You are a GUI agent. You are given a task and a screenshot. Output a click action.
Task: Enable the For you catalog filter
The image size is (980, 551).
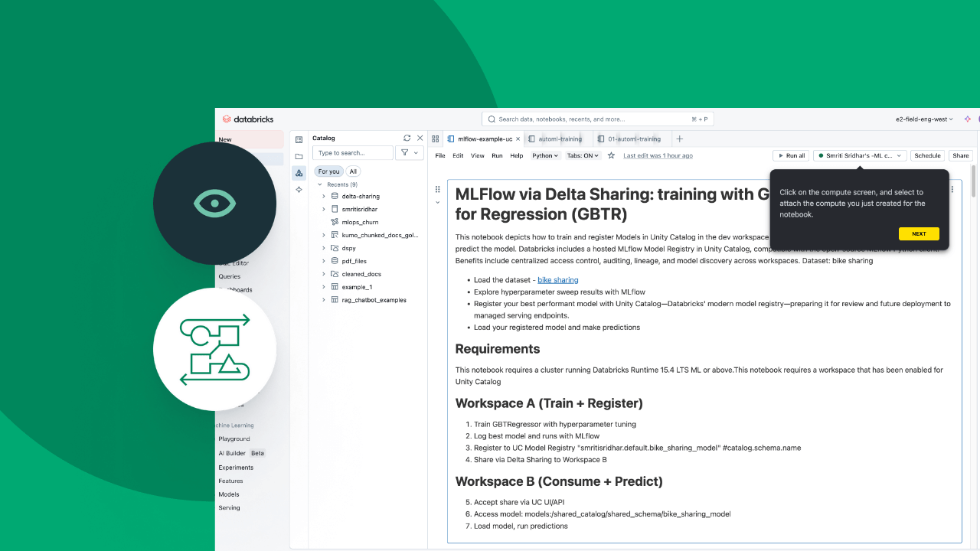coord(328,171)
